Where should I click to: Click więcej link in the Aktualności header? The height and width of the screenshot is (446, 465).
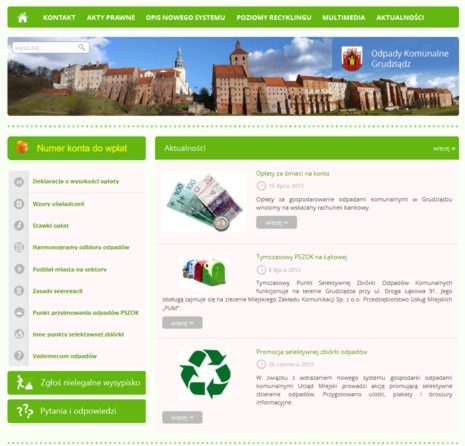coord(444,148)
